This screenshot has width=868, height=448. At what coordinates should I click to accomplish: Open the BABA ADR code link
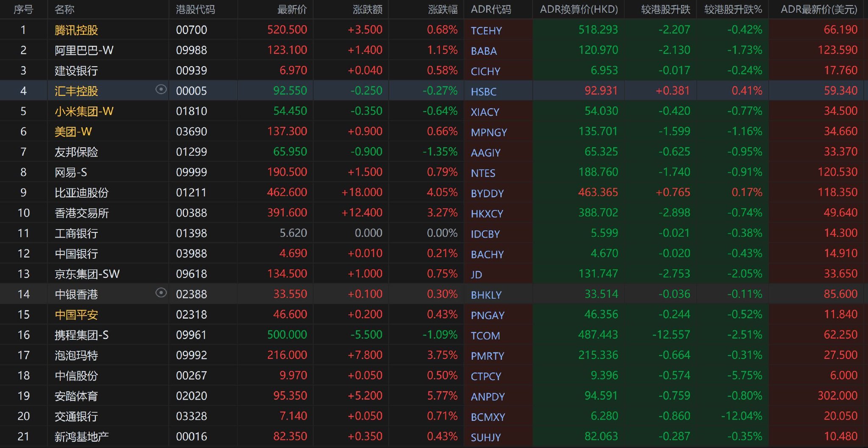pos(484,51)
